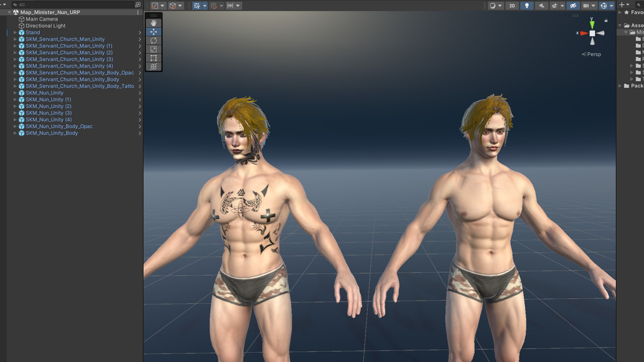
Task: Select SKM_Servant_Church_Man_Unity_Body_Opac row
Action: 72,72
